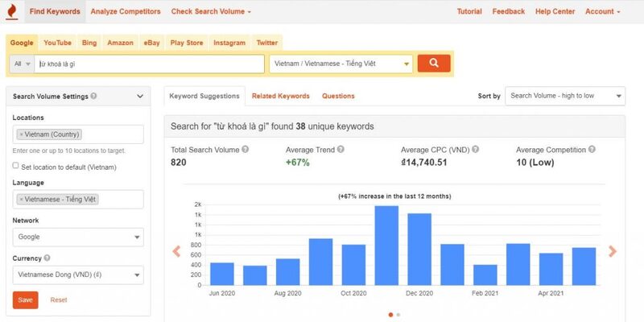The image size is (644, 322).
Task: Click the right arrow beside the chart
Action: [x=613, y=251]
